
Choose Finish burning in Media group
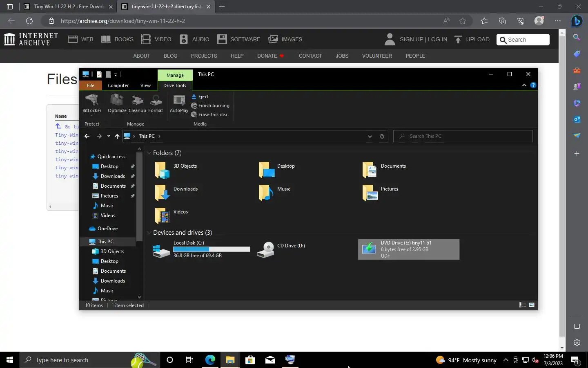point(210,105)
